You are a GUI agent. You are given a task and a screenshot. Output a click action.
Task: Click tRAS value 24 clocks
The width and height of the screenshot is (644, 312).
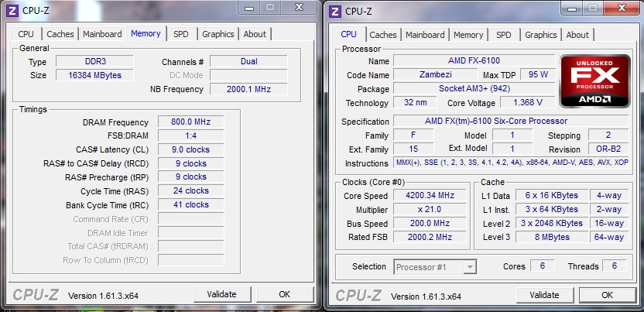point(191,191)
